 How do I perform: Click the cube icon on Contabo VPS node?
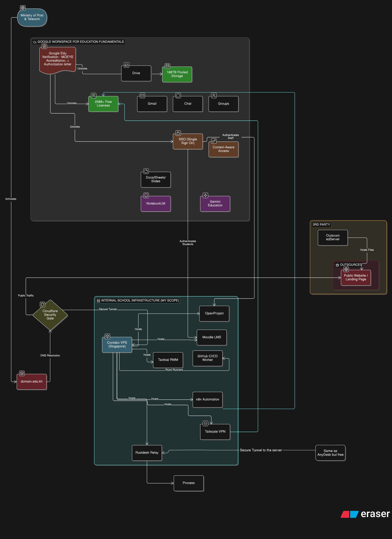(107, 336)
